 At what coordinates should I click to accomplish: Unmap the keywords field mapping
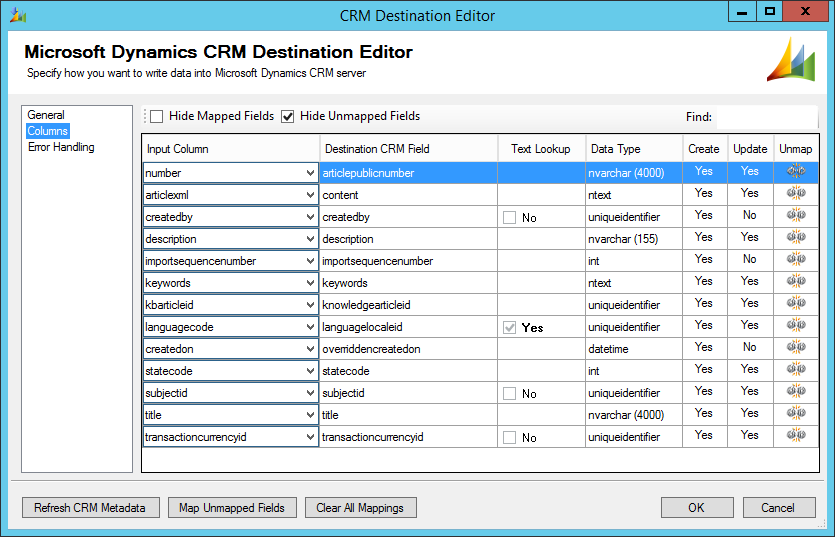point(796,281)
